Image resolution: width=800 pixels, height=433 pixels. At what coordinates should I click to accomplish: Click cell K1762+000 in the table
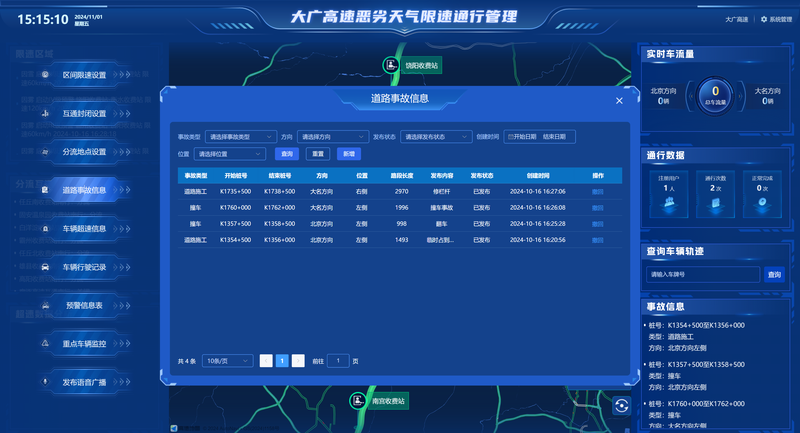point(280,208)
